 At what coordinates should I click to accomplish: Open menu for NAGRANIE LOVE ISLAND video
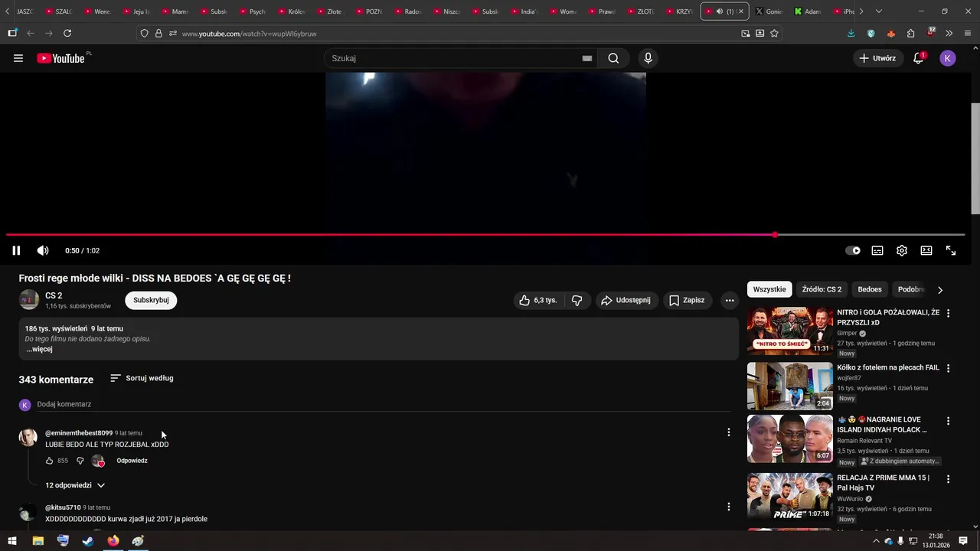tap(948, 421)
